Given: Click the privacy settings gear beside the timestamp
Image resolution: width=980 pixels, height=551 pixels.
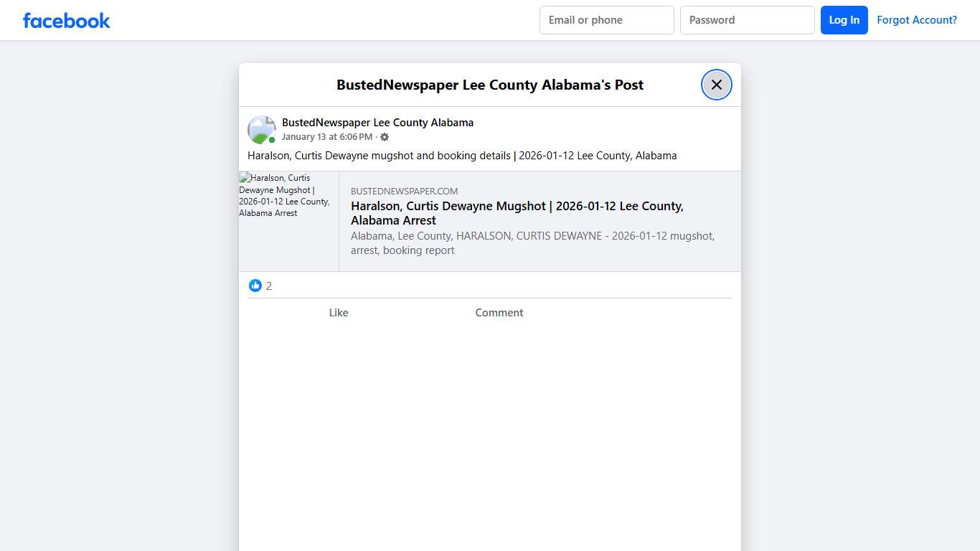Looking at the screenshot, I should pos(385,136).
